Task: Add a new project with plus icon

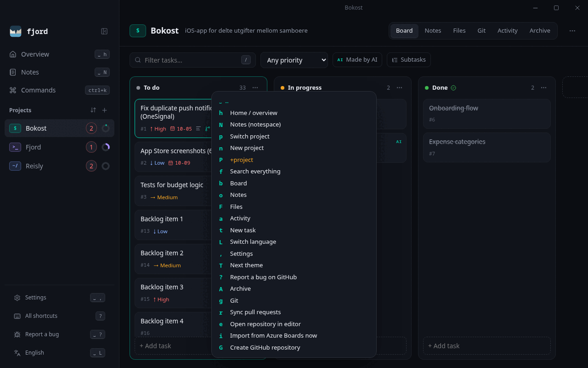Action: pyautogui.click(x=104, y=110)
